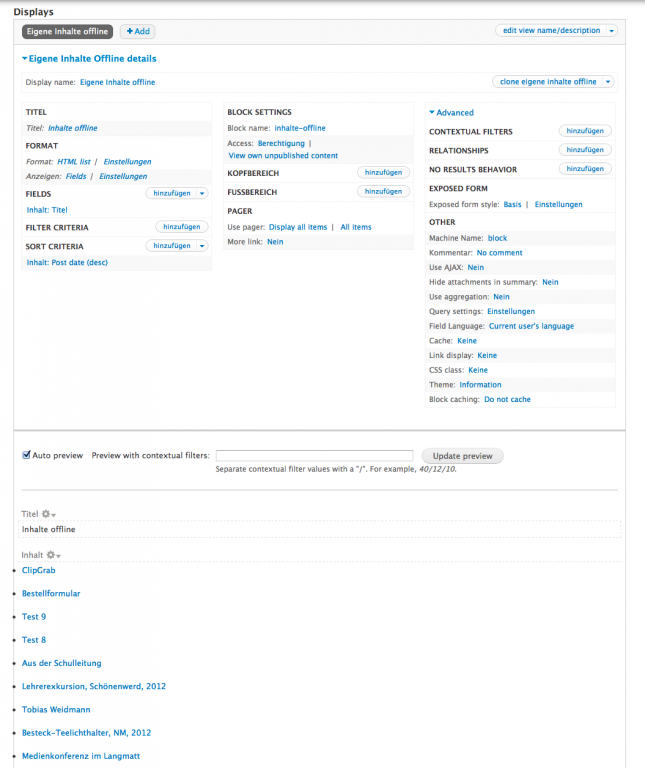Open the ClipGrab preview result link

(x=38, y=570)
